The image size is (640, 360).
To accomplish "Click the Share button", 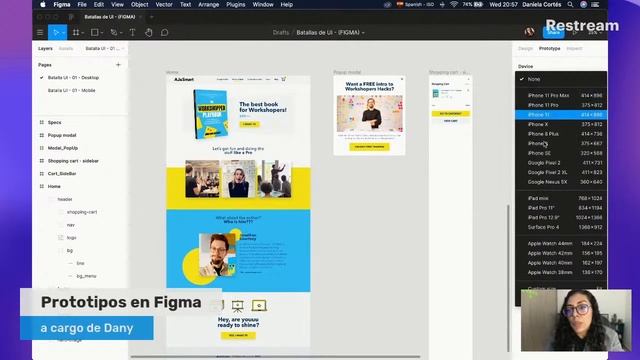I will coord(553,32).
